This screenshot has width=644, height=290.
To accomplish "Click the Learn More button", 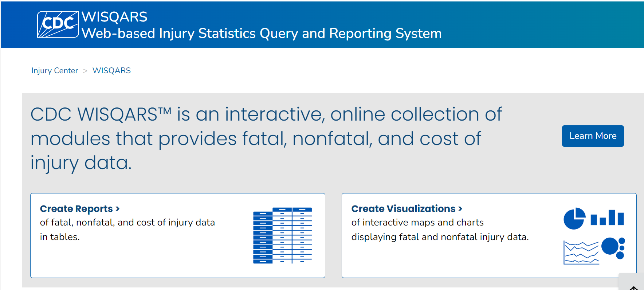I will [593, 136].
